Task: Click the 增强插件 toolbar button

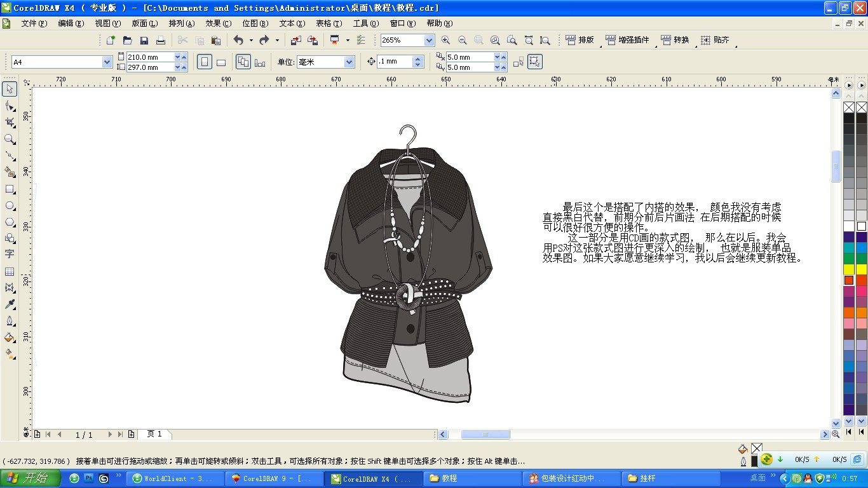Action: click(627, 40)
